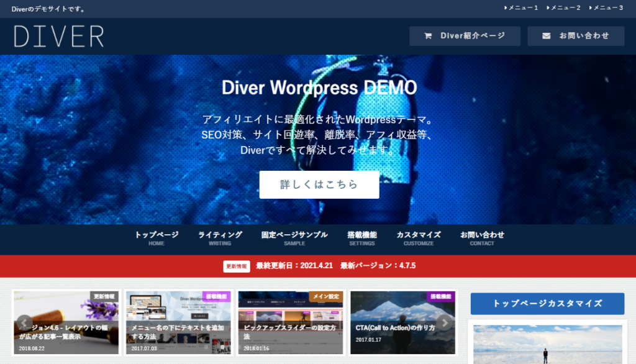Open メニュー3 in top bar

tap(606, 7)
